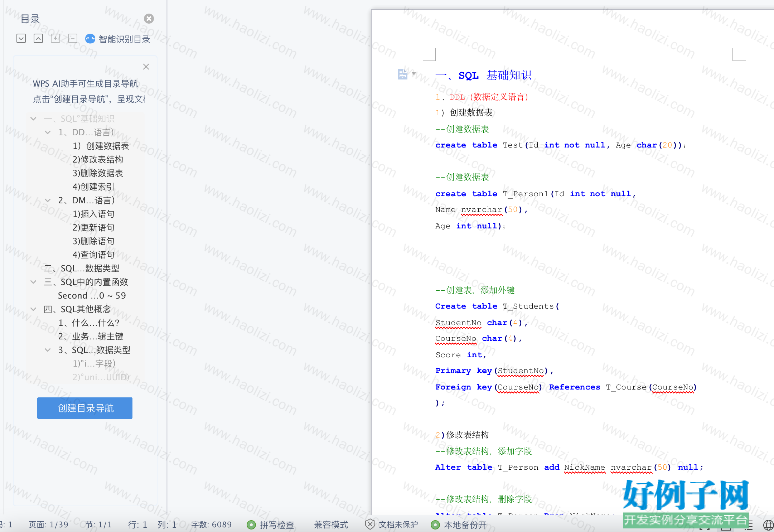
Task: Click 节: 1/1 in status bar
Action: pos(98,524)
